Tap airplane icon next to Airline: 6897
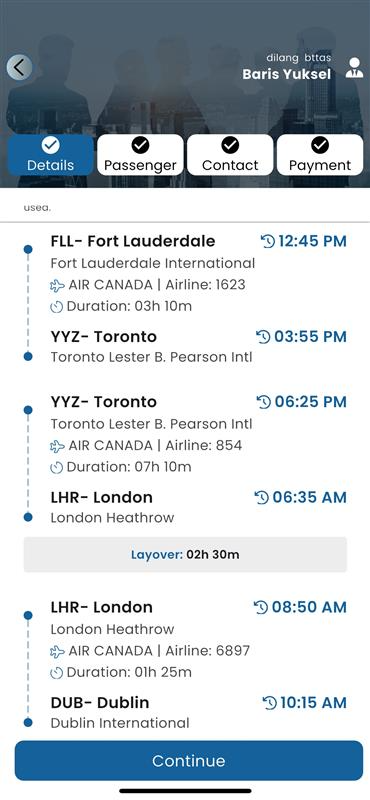The width and height of the screenshot is (370, 800). 57,652
